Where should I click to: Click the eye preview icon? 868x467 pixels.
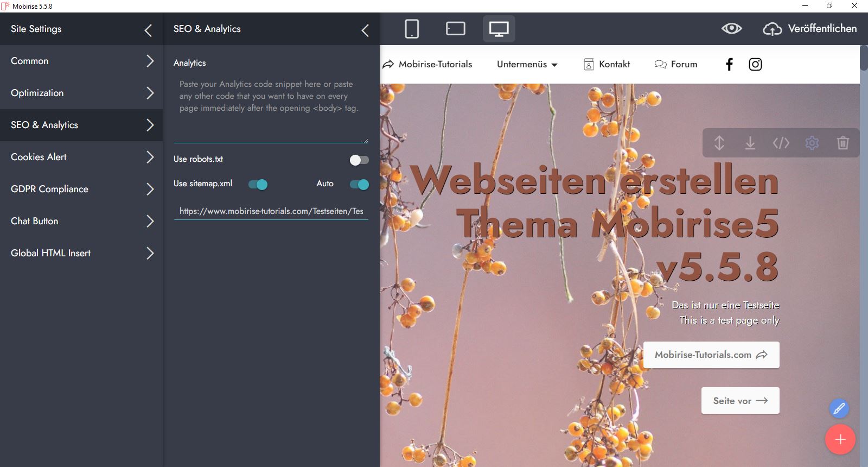tap(732, 29)
